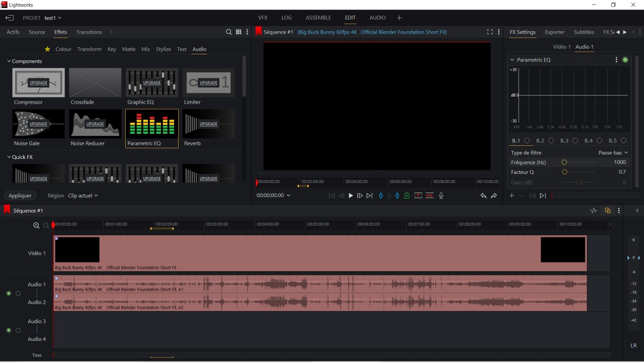Click the Appliquer button
Viewport: 644px width, 362px height.
pos(20,196)
